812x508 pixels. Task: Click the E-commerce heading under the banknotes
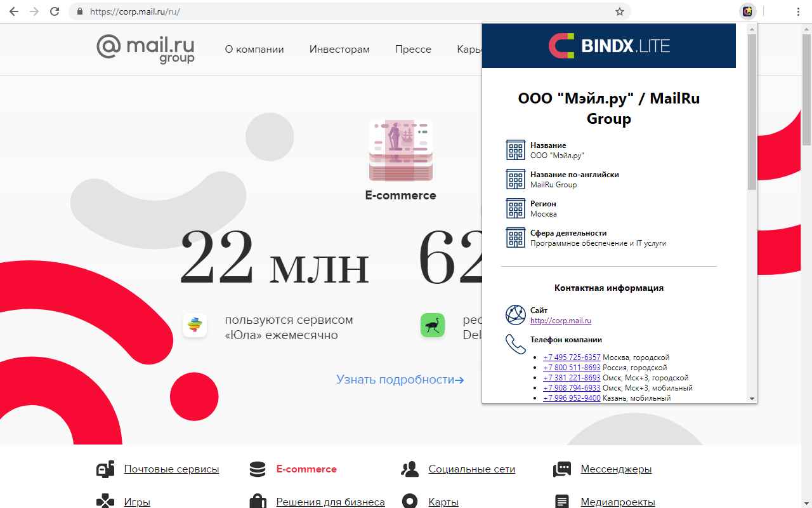(401, 196)
